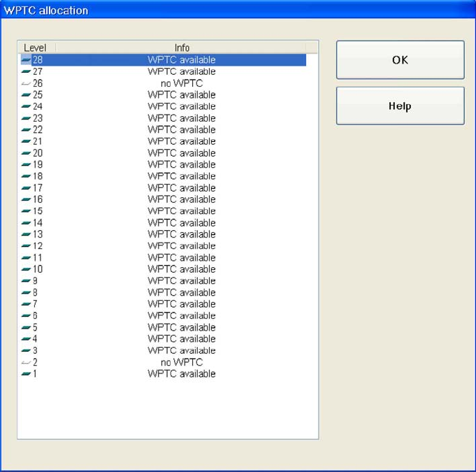The width and height of the screenshot is (476, 472).
Task: Select level number 18 text
Action: tap(38, 176)
